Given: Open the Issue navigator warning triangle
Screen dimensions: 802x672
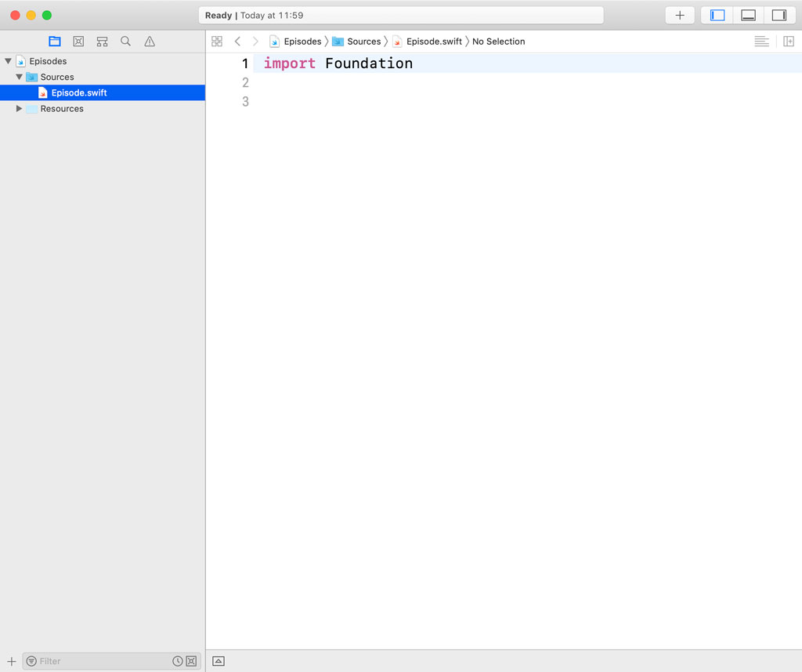Looking at the screenshot, I should pyautogui.click(x=150, y=41).
